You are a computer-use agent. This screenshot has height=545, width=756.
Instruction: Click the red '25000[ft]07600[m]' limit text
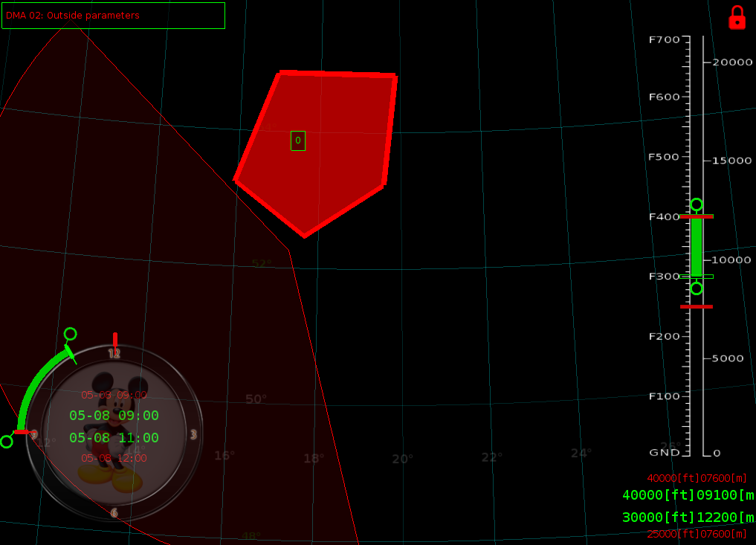pyautogui.click(x=697, y=534)
